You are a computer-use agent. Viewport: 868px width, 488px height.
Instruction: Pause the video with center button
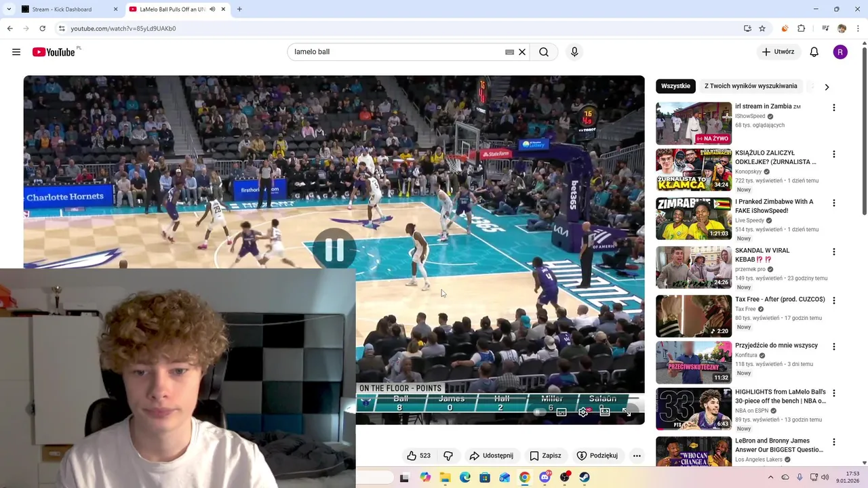tap(334, 249)
